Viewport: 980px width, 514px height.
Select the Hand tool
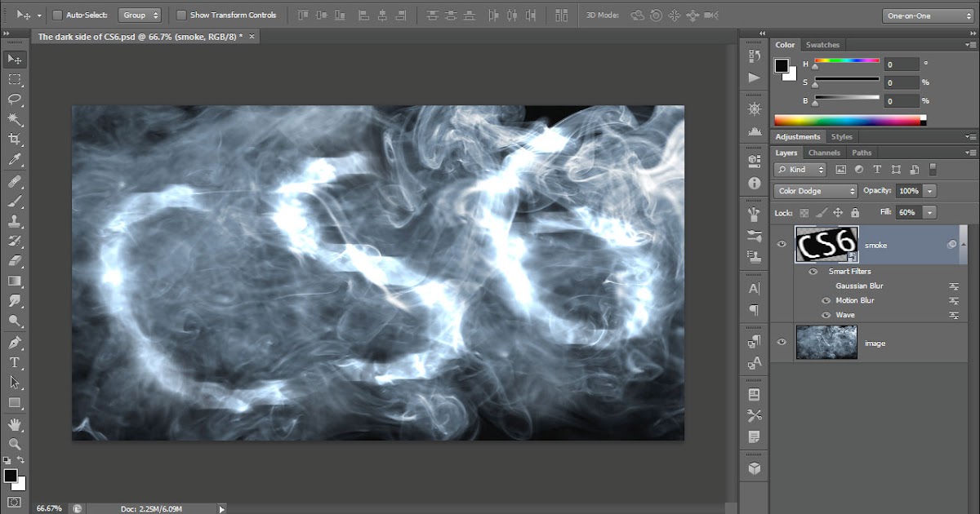[15, 424]
